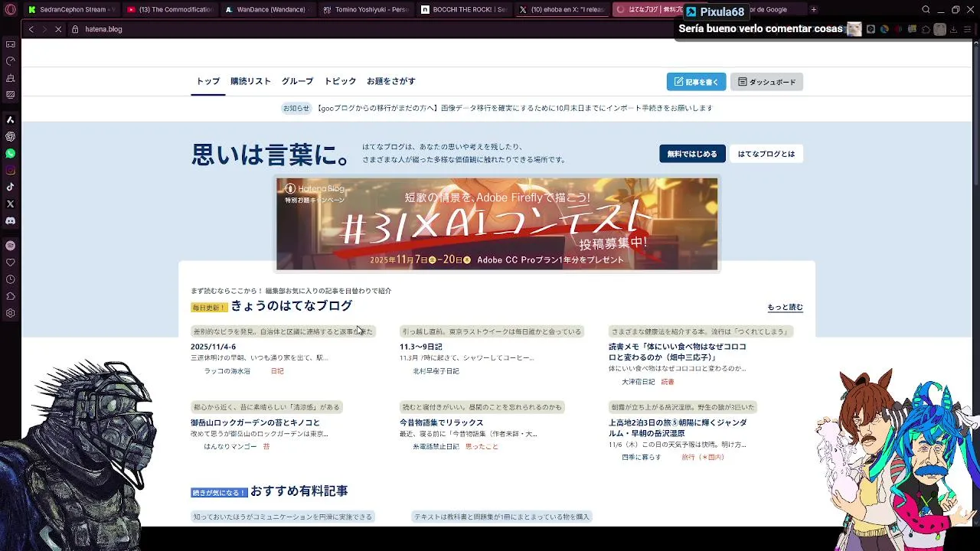Image resolution: width=980 pixels, height=551 pixels.
Task: Open GX Corner in the sidebar
Action: 10,44
